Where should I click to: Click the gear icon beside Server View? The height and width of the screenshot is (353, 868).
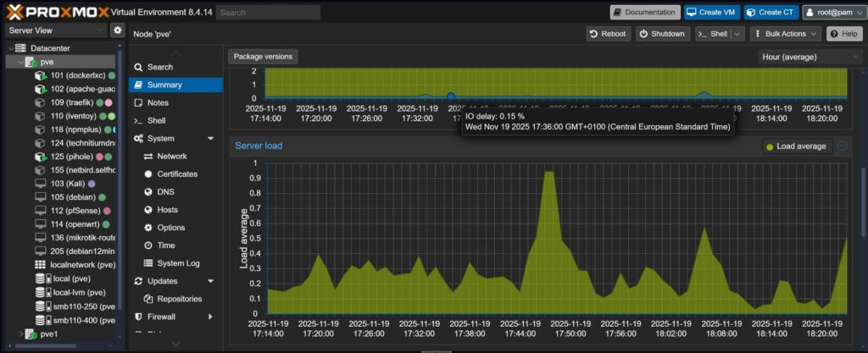(118, 30)
